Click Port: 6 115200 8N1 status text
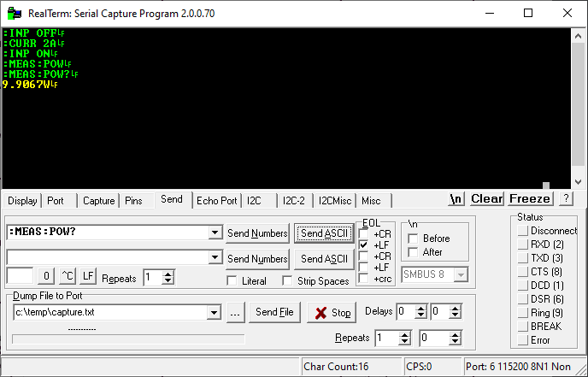Screen dimensions: 588x377 click(518, 367)
